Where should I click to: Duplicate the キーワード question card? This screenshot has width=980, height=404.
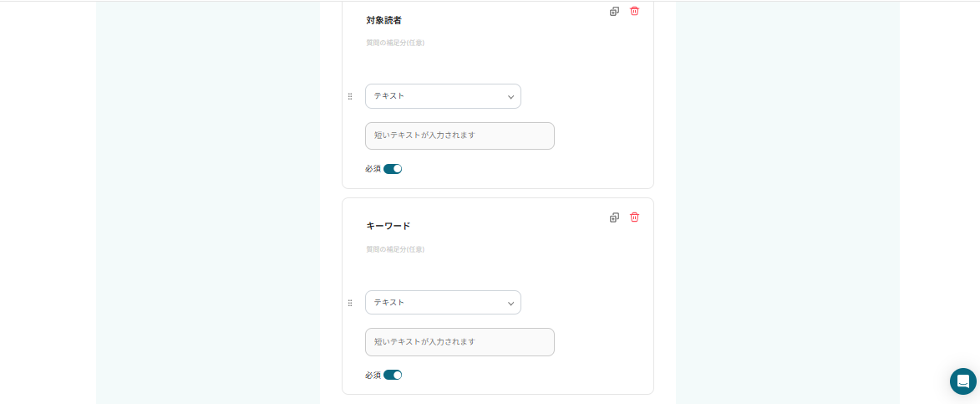point(614,217)
